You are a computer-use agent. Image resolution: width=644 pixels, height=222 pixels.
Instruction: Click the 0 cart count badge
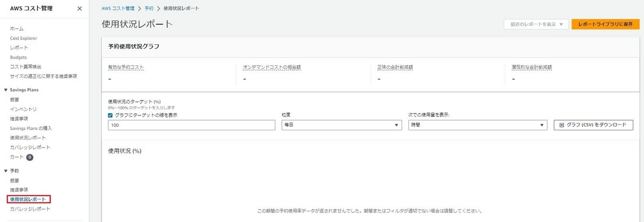30,157
